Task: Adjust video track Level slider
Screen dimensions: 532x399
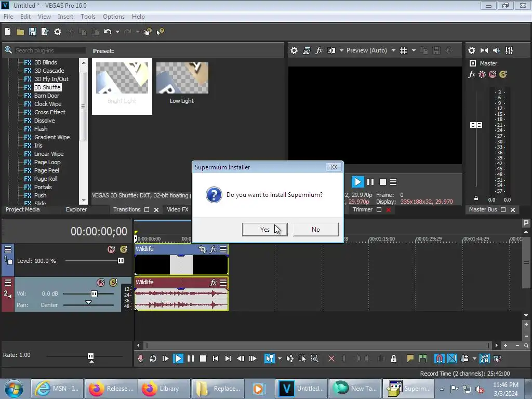Action: pyautogui.click(x=121, y=261)
